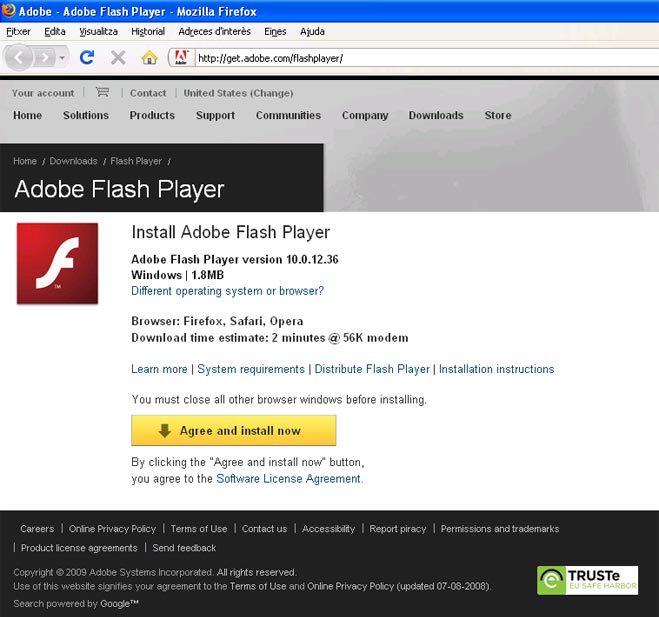Image resolution: width=659 pixels, height=617 pixels.
Task: Click the red Flash Player logo image
Action: [x=58, y=264]
